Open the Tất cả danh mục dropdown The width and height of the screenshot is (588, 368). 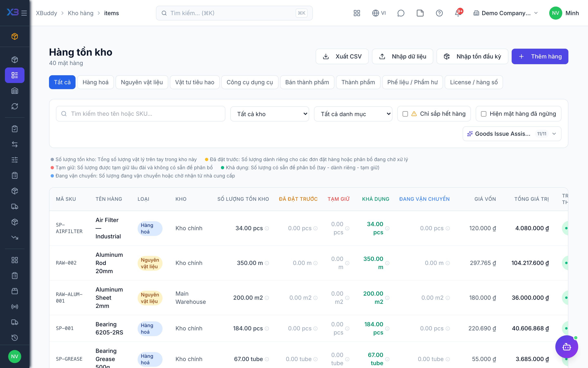click(x=353, y=114)
